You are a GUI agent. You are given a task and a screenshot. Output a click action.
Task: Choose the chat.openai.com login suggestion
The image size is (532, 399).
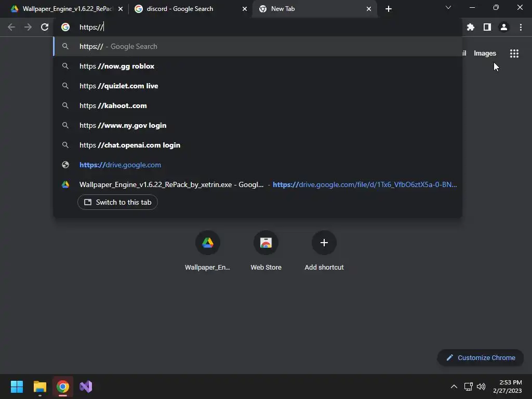coord(258,145)
